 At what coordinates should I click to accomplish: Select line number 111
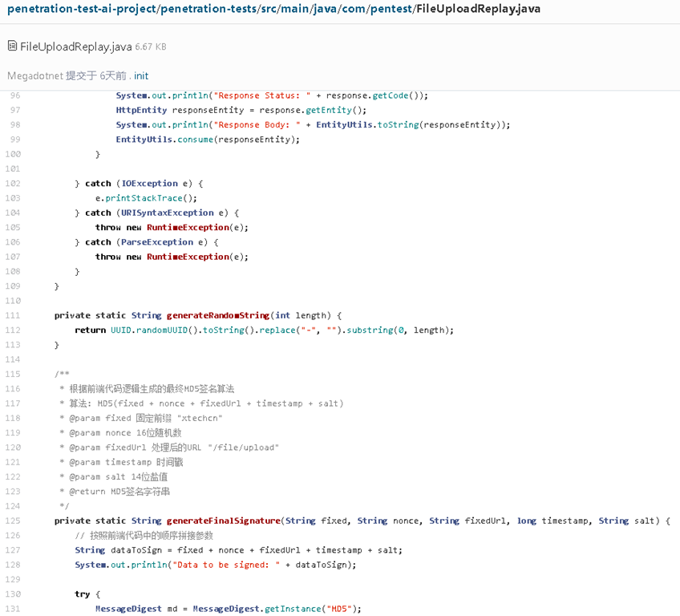coord(13,315)
